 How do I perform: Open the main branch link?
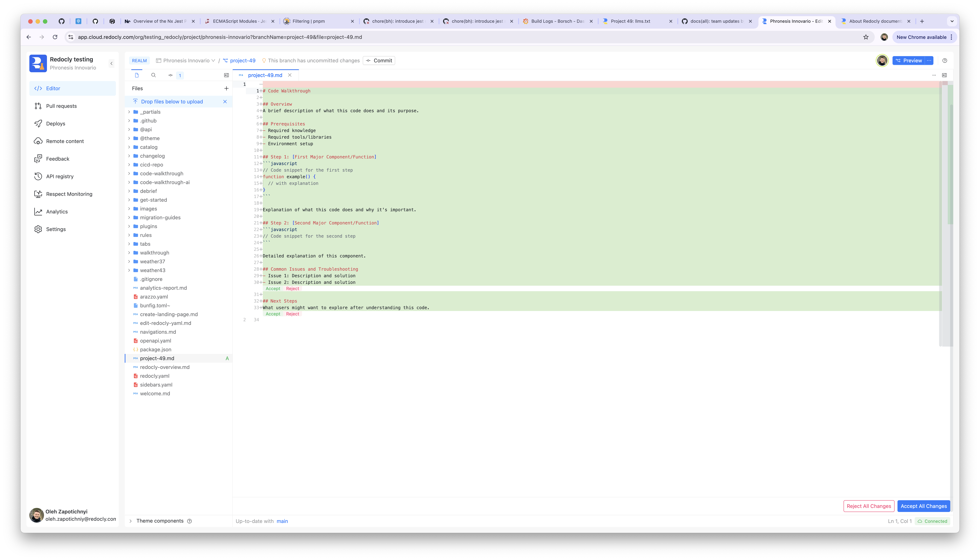click(282, 521)
